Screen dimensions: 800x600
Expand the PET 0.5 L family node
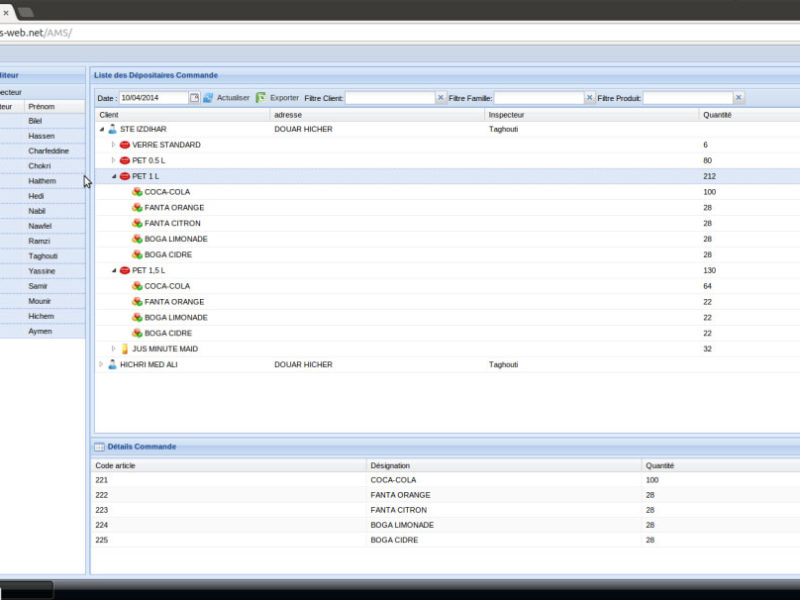(113, 161)
